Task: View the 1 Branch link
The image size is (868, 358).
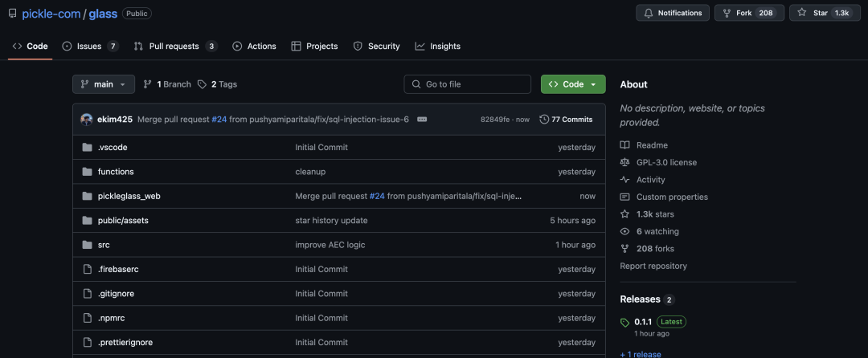Action: point(166,84)
